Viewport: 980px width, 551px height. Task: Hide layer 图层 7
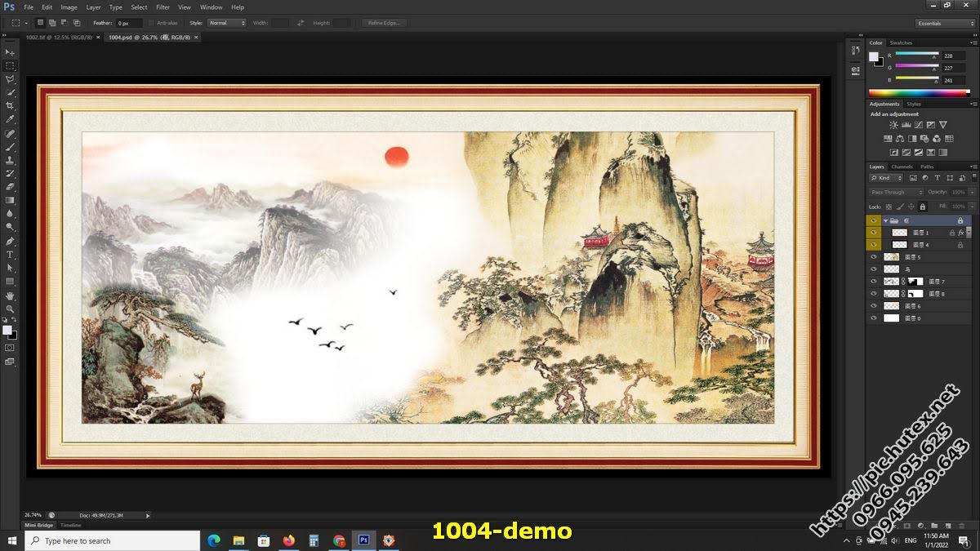874,282
